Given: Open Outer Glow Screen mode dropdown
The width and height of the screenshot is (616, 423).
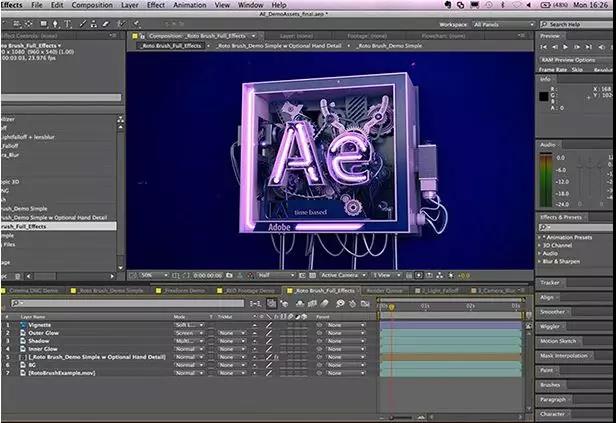Looking at the screenshot, I should [x=189, y=333].
